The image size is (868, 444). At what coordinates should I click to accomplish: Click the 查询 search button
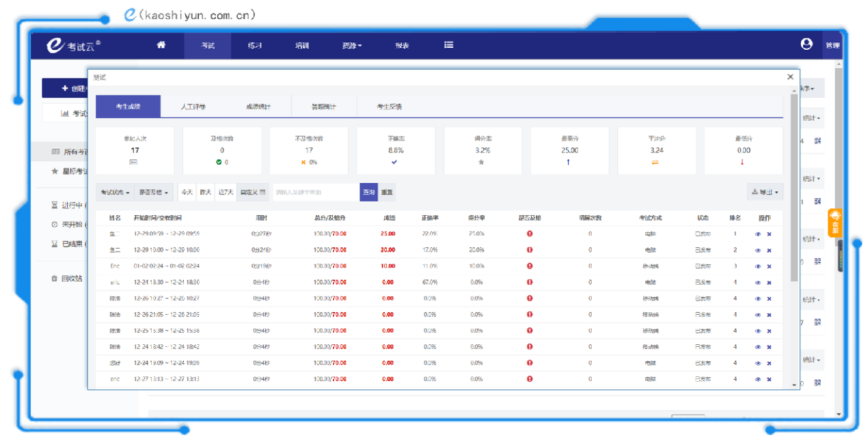click(x=368, y=193)
